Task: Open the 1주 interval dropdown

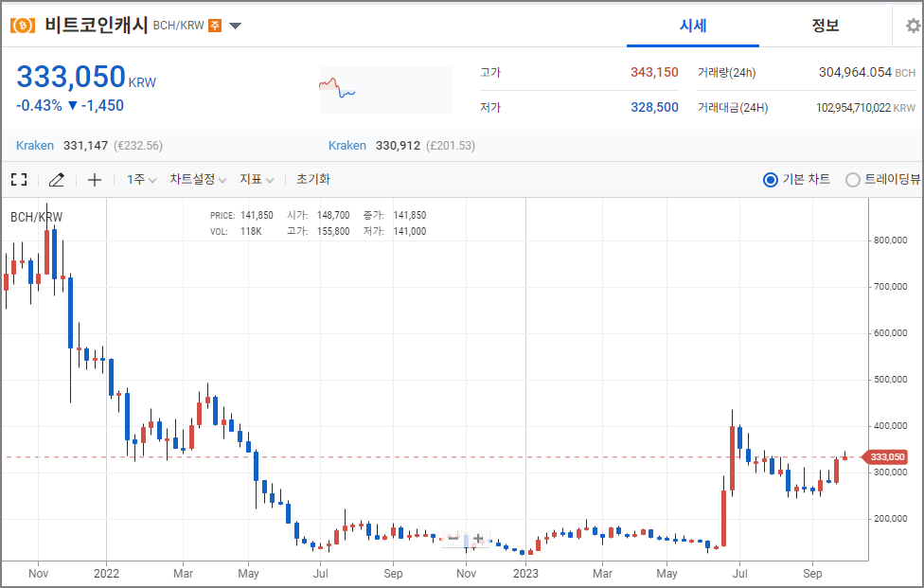Action: 141,180
